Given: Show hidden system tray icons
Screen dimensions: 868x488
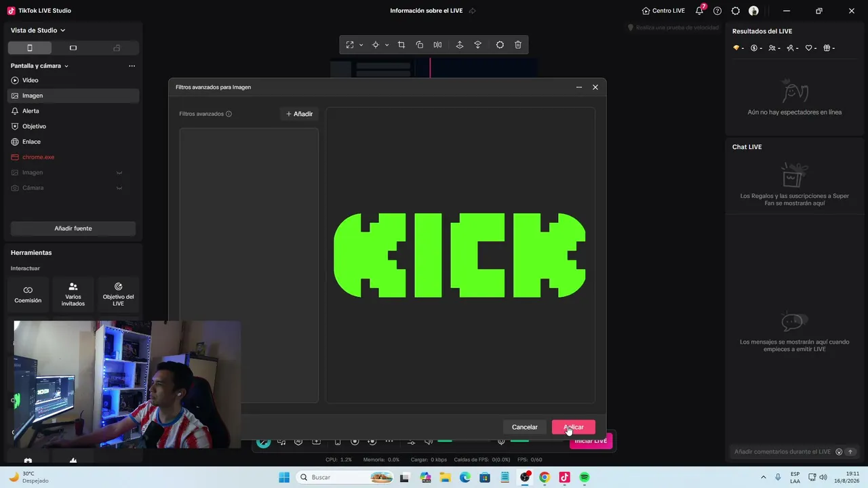Looking at the screenshot, I should (764, 478).
